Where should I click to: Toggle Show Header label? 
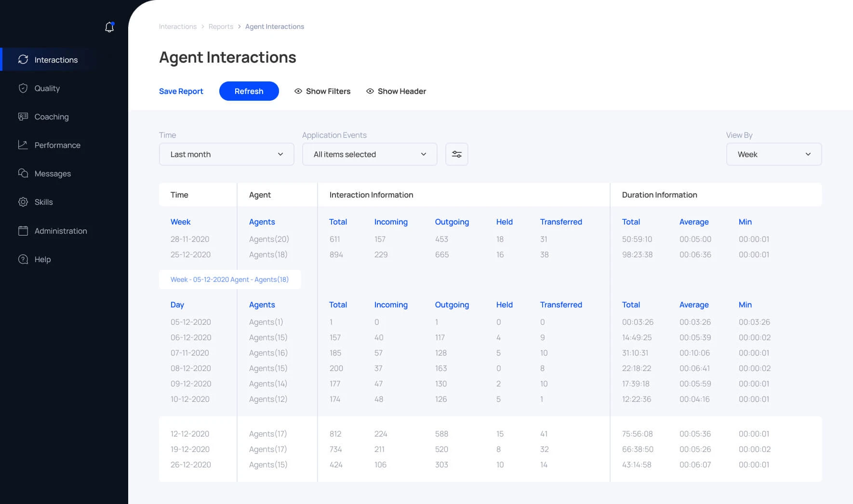(402, 91)
